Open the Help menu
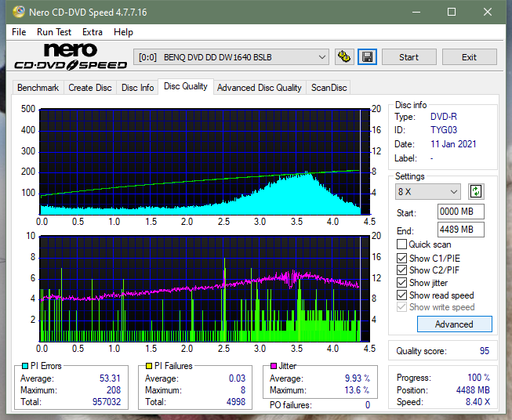Viewport: 512px width, 420px height. (123, 32)
